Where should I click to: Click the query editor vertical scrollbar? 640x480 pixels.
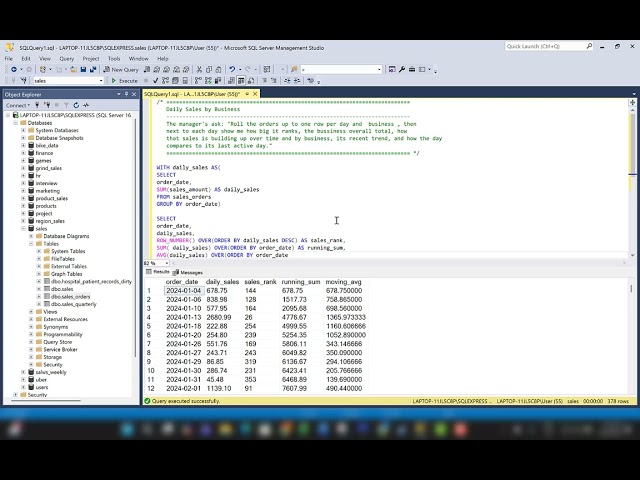(633, 180)
